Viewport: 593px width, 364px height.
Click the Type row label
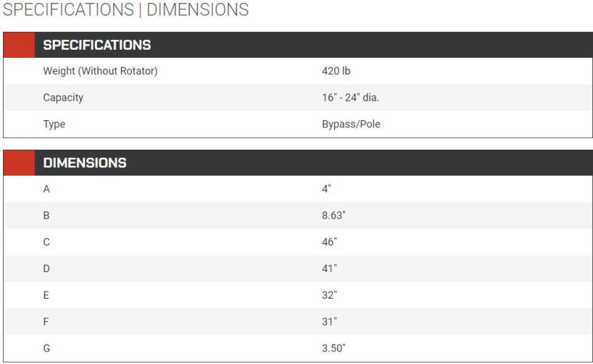[x=54, y=124]
